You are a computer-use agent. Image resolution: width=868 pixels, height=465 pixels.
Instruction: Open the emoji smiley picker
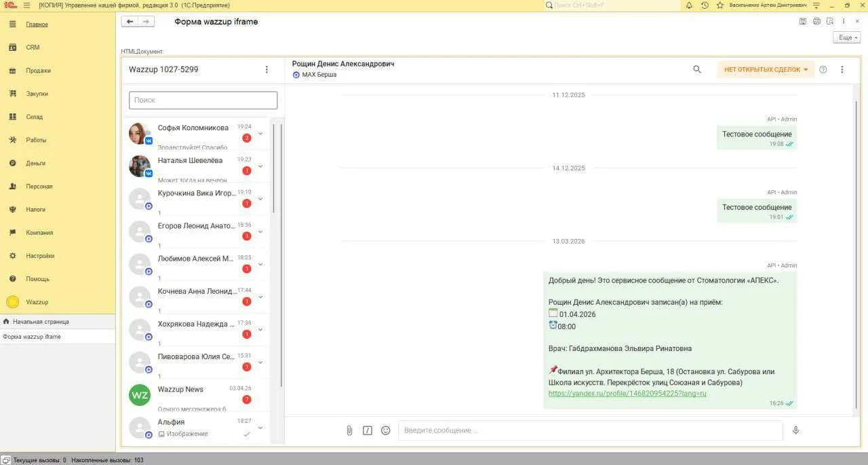[386, 430]
